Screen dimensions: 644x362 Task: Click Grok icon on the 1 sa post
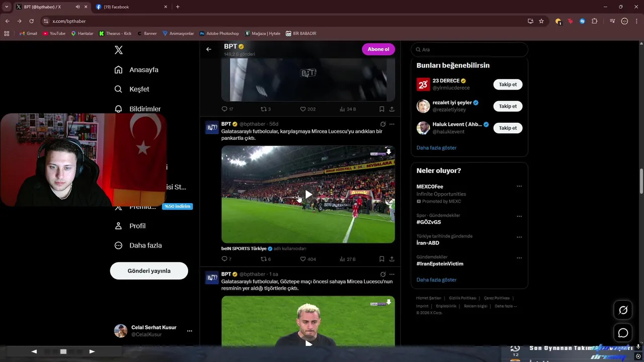click(x=383, y=275)
